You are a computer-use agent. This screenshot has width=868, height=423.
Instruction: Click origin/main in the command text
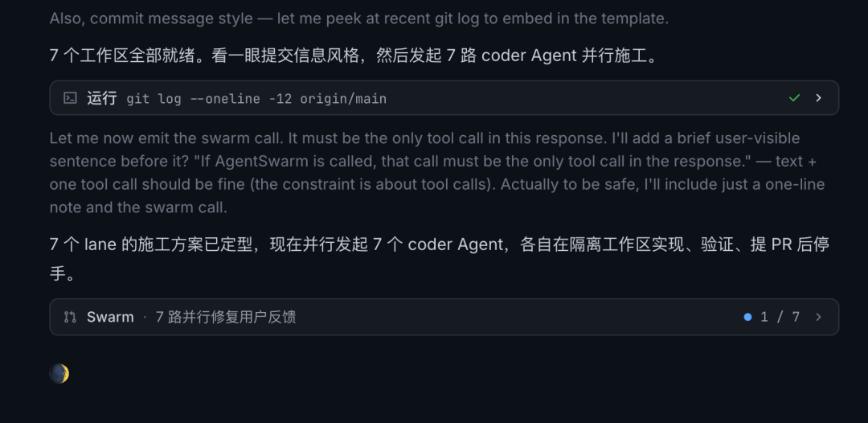point(343,99)
